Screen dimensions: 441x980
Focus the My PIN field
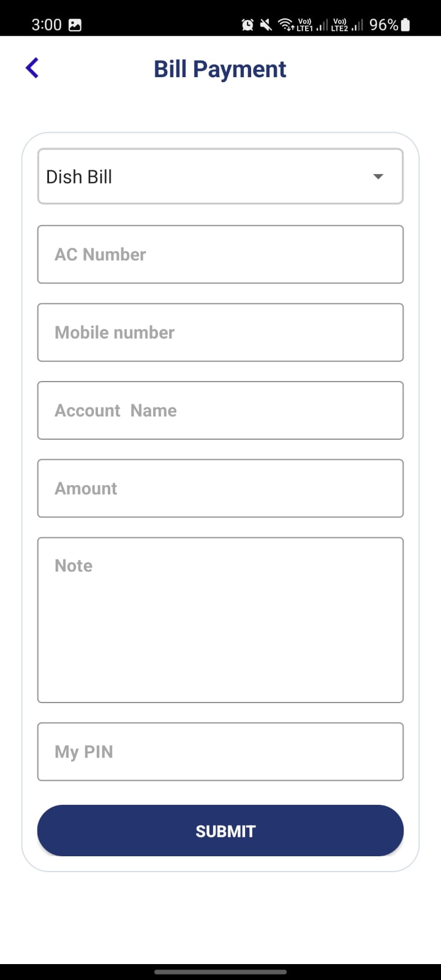221,752
